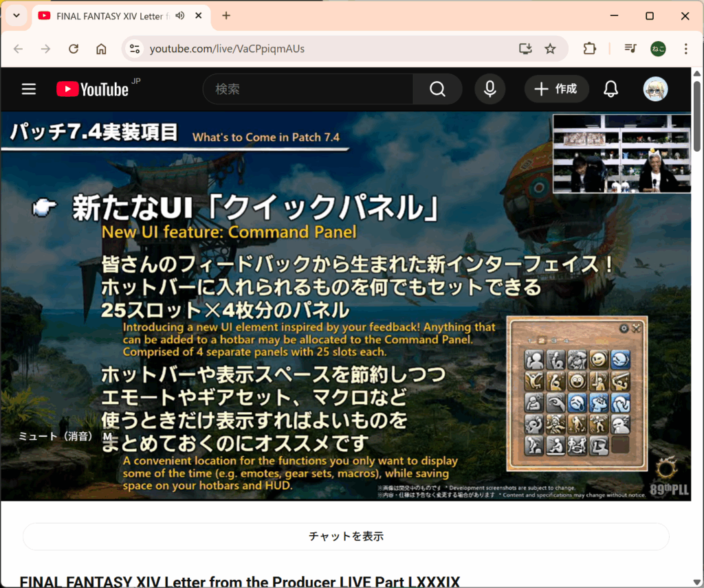Screen dimensions: 704x588
Task: Click the magnifying glass search button
Action: click(x=437, y=89)
